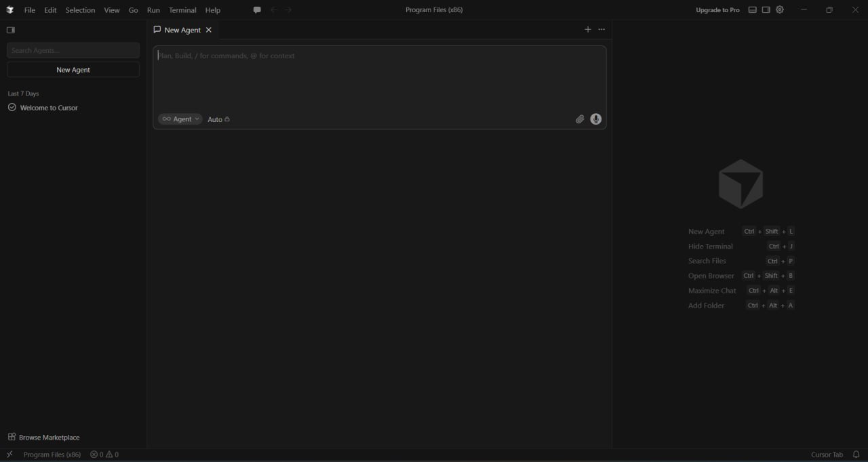868x462 pixels.
Task: Click the remote connection icon in status bar
Action: tap(9, 455)
